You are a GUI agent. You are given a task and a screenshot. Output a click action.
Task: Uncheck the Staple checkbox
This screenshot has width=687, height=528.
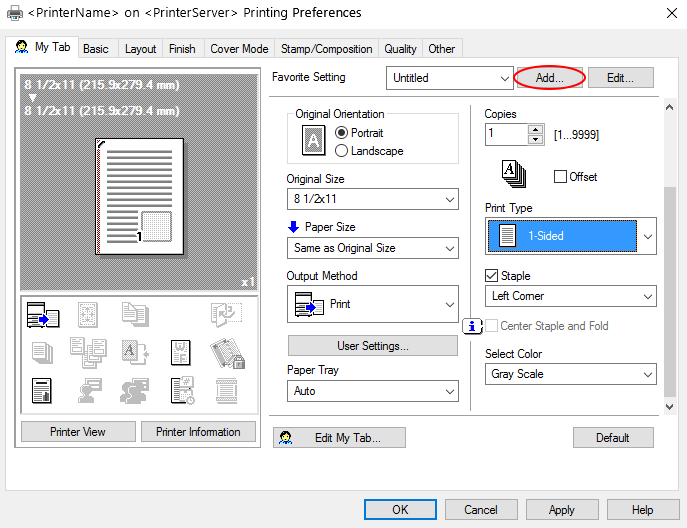(492, 276)
